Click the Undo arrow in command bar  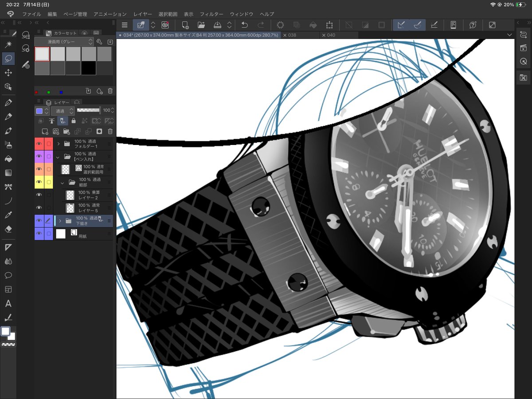[244, 25]
